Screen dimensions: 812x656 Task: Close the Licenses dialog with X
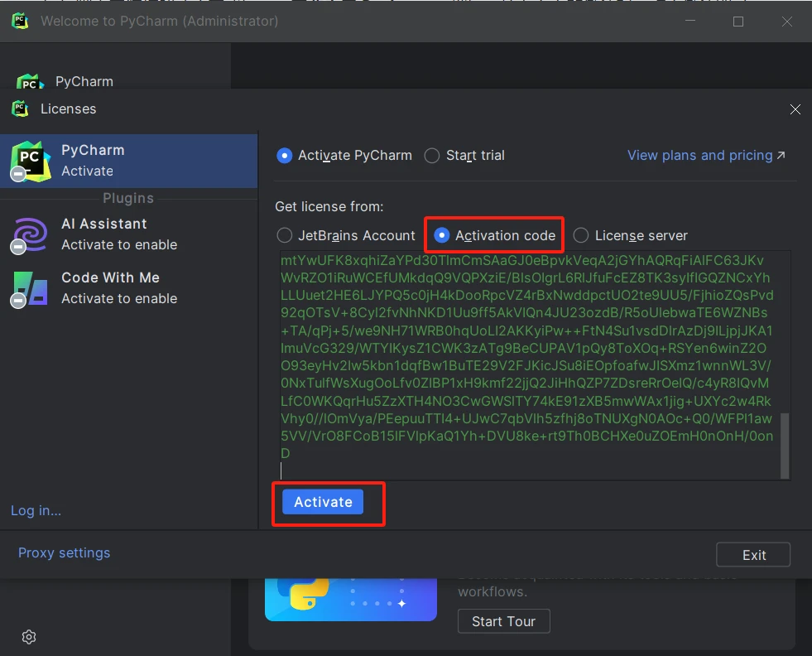click(795, 109)
